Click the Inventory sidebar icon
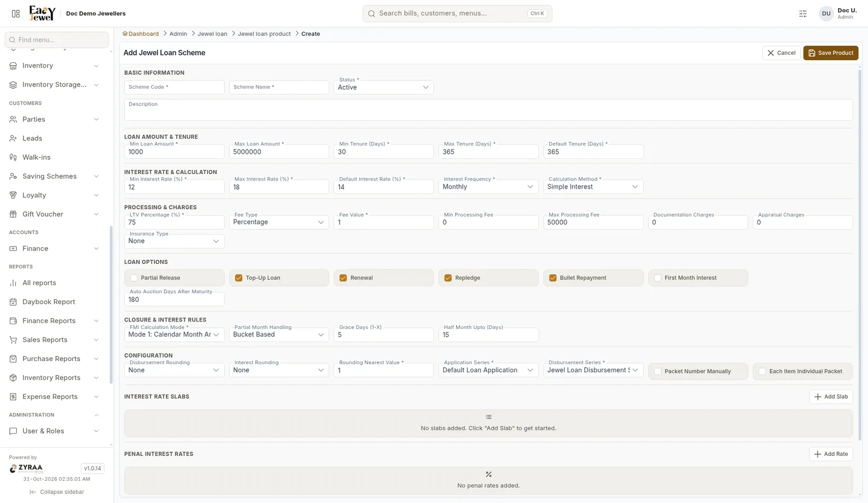Screen dimensions: 868x503 [13, 66]
